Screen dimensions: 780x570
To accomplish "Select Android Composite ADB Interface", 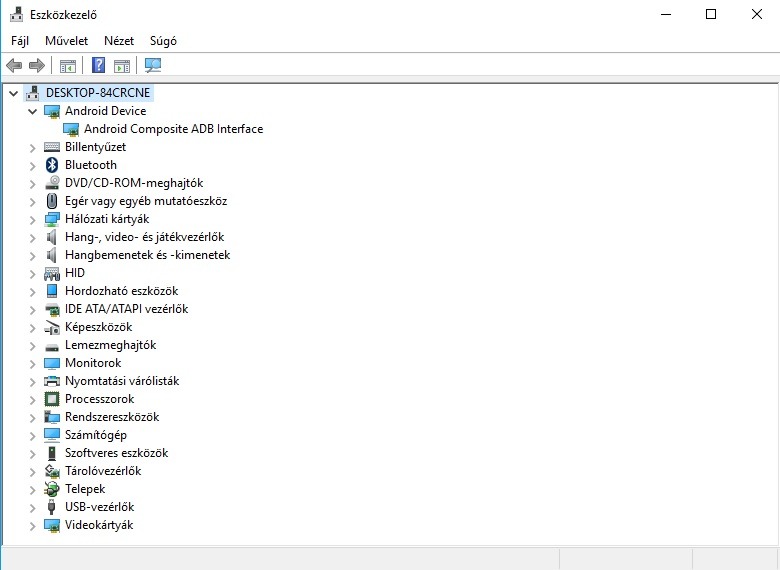I will (174, 129).
